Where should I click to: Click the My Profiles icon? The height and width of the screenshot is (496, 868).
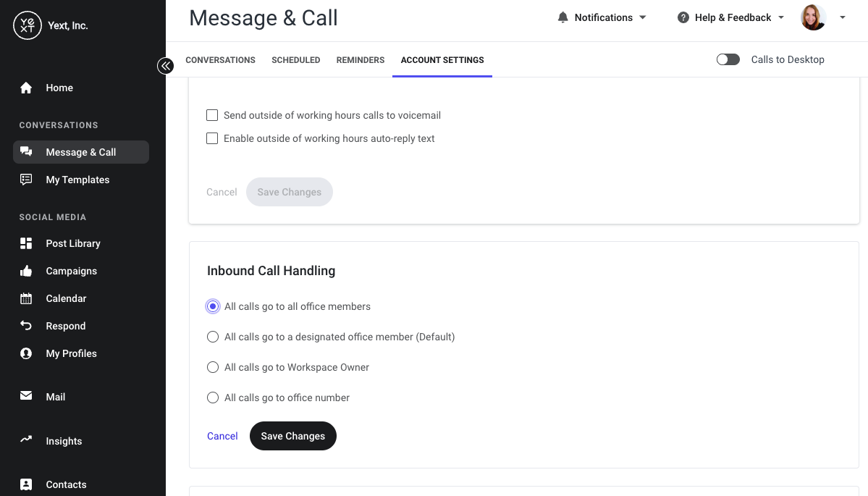tap(26, 354)
